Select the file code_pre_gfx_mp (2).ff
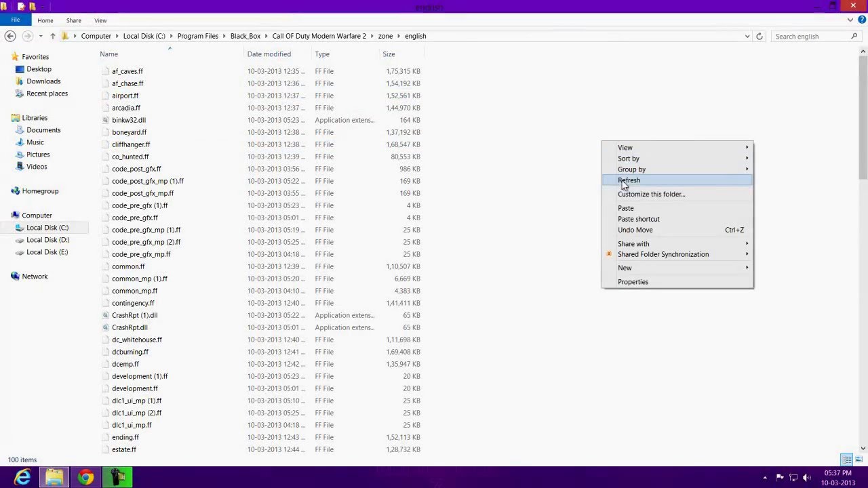This screenshot has height=488, width=868. (146, 242)
